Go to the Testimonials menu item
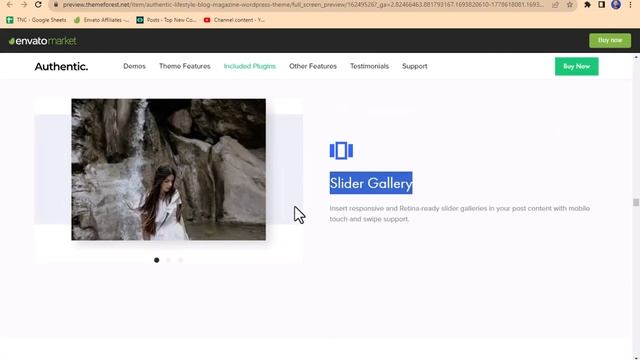 (x=369, y=66)
